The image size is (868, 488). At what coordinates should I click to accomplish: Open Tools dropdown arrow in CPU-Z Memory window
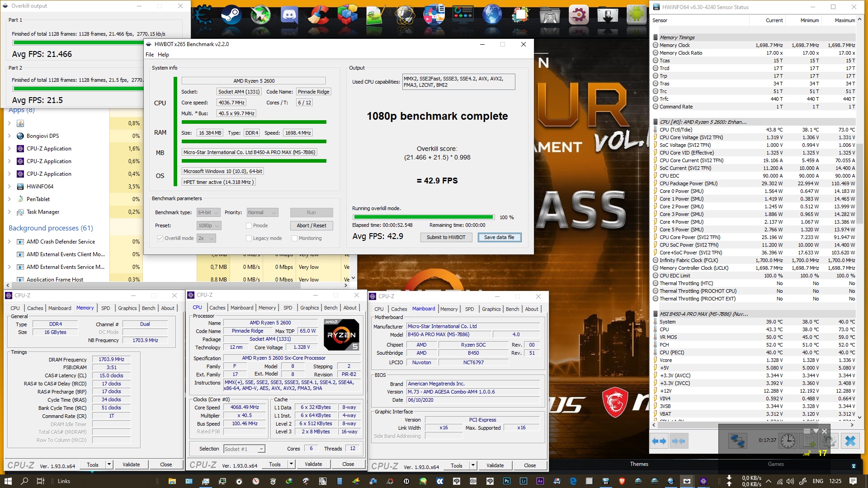(x=109, y=465)
